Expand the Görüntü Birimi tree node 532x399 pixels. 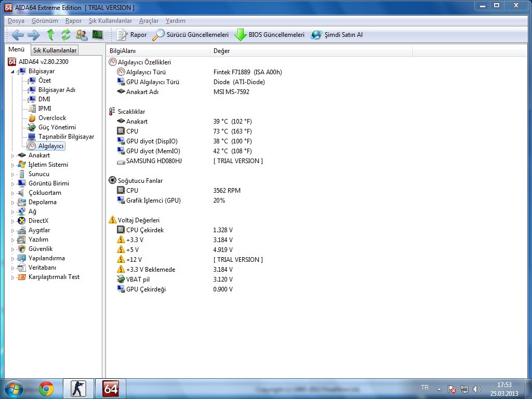pyautogui.click(x=12, y=184)
